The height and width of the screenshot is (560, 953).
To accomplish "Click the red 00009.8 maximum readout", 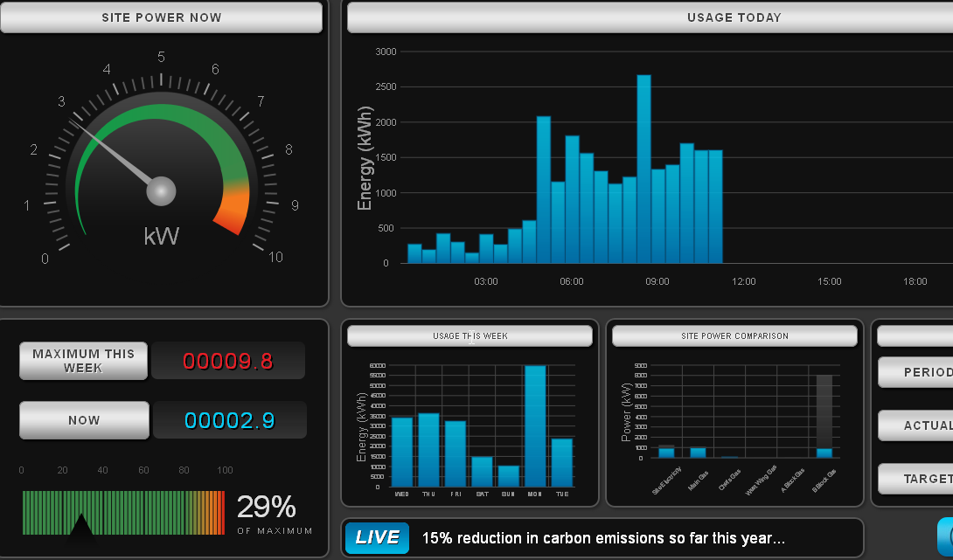I will (228, 361).
